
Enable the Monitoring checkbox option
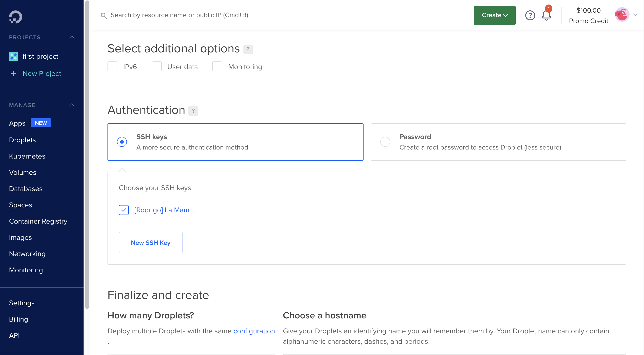coord(217,66)
